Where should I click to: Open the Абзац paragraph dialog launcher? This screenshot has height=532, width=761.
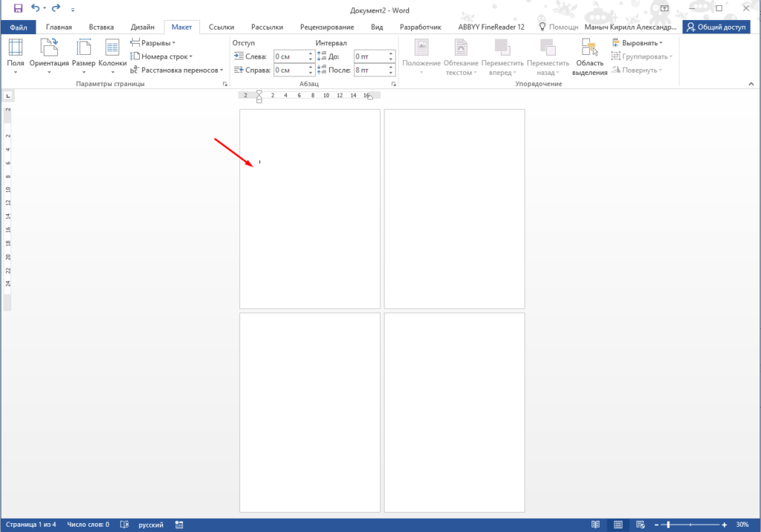(394, 84)
